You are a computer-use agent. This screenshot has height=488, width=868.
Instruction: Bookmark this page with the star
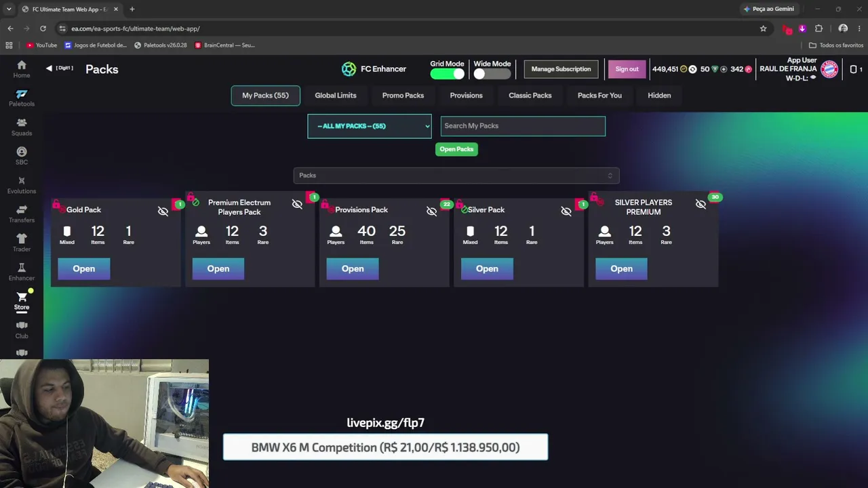point(763,28)
